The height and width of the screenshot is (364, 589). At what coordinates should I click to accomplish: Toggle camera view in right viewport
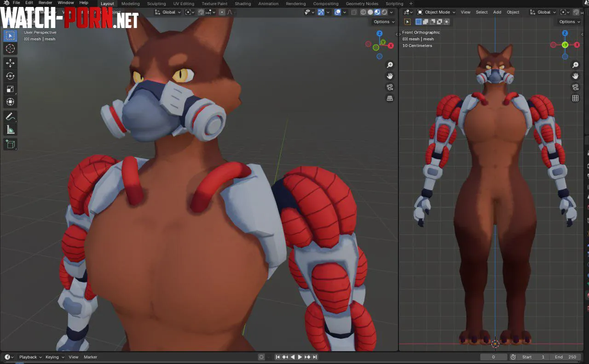[575, 87]
